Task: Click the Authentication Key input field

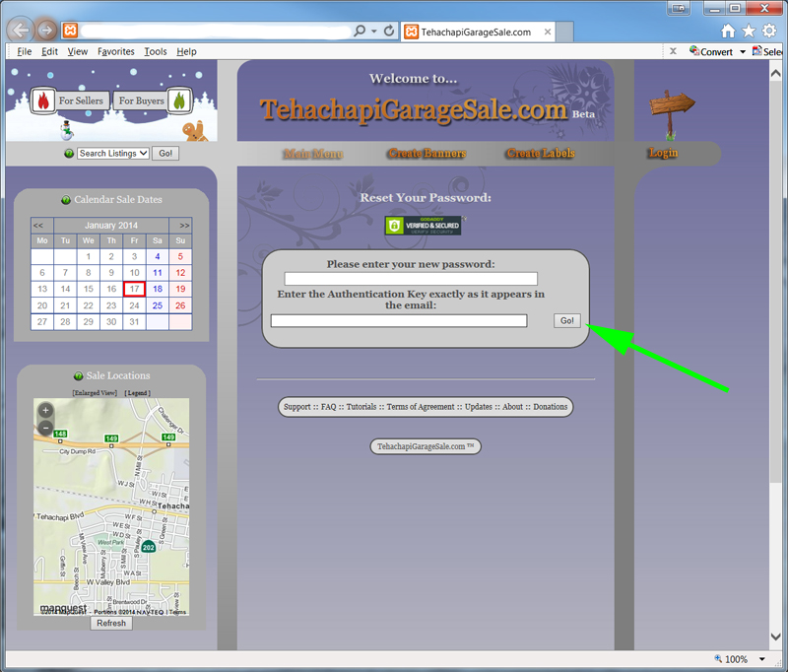Action: (399, 320)
